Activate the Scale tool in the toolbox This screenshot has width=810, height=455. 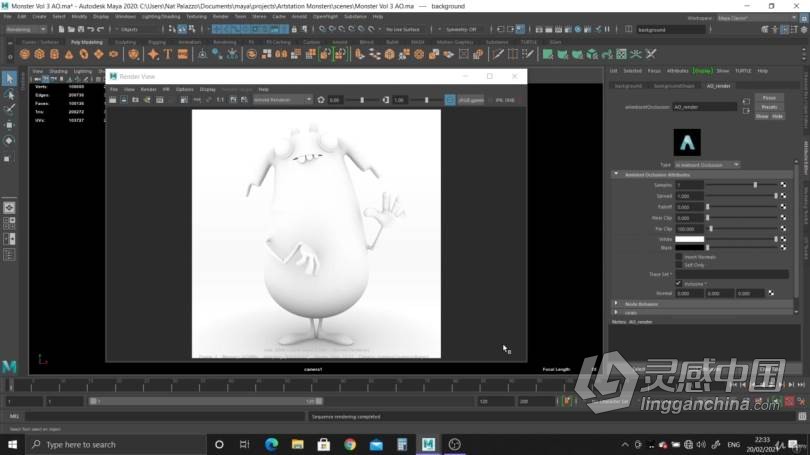(x=7, y=159)
